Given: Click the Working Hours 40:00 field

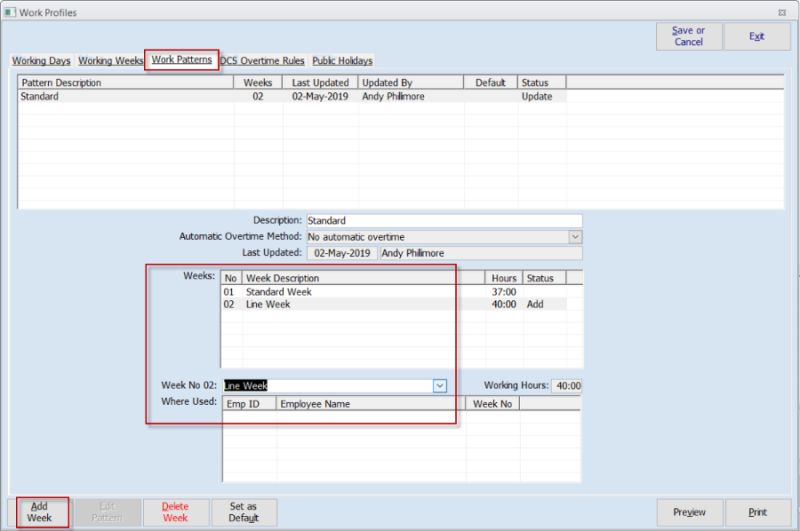Looking at the screenshot, I should 566,386.
